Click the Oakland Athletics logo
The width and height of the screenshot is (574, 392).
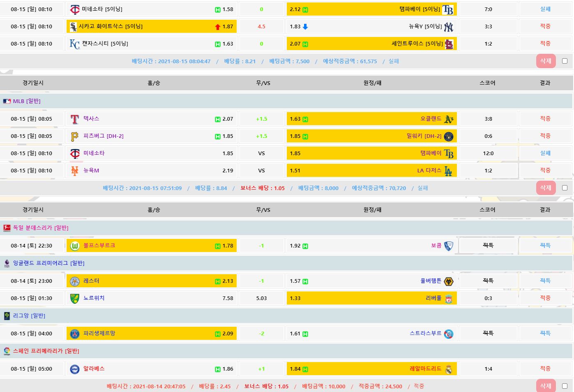[x=449, y=119]
